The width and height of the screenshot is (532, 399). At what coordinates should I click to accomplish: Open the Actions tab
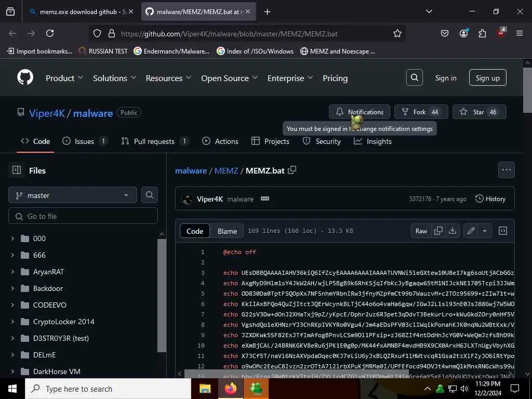pyautogui.click(x=220, y=141)
